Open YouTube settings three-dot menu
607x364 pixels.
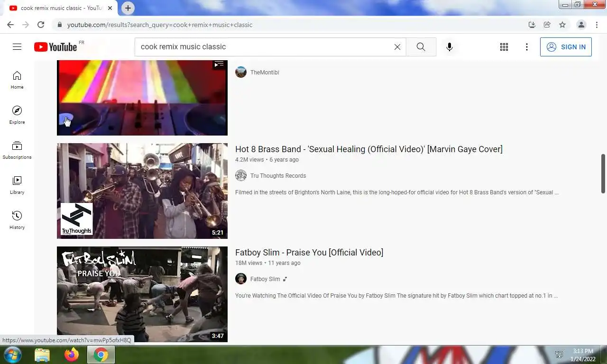coord(527,47)
